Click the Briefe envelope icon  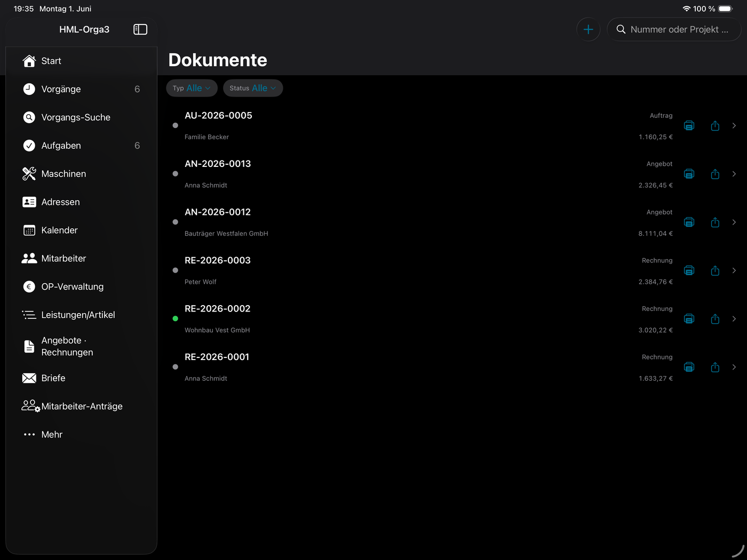click(29, 378)
